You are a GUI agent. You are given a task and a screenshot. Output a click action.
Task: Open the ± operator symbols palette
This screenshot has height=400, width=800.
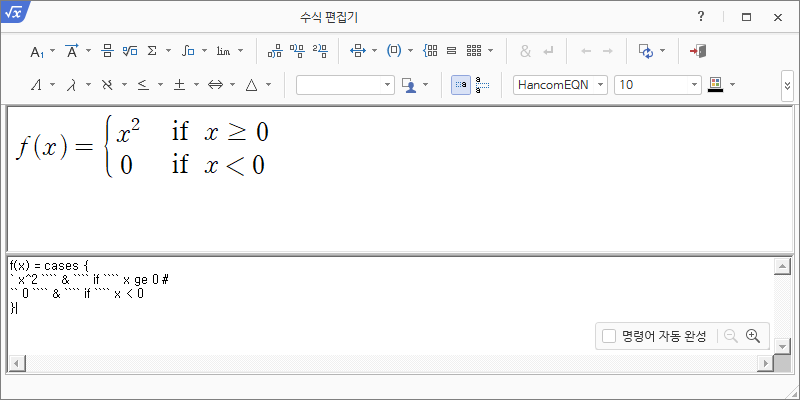(179, 85)
